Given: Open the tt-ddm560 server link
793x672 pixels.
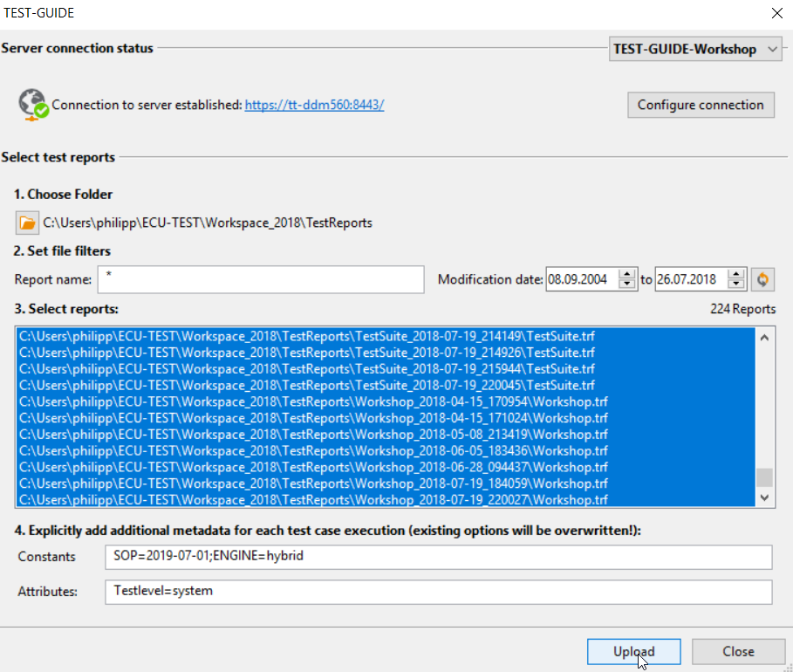Looking at the screenshot, I should click(x=314, y=105).
